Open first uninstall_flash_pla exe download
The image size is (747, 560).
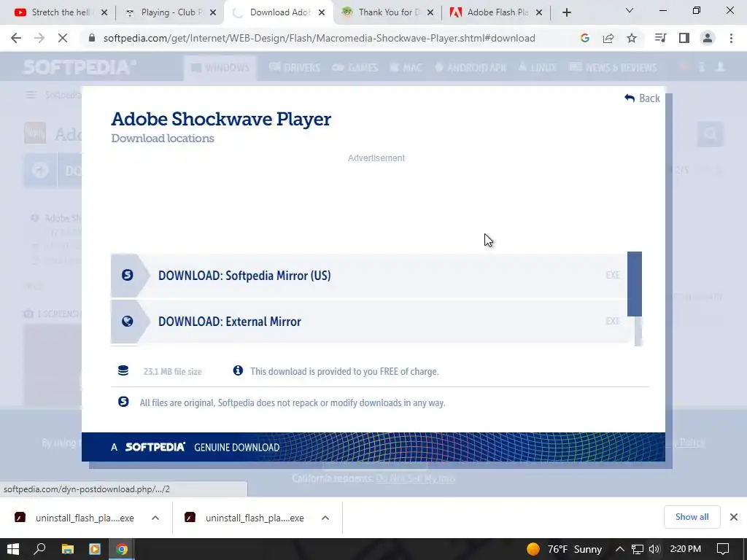click(x=76, y=518)
